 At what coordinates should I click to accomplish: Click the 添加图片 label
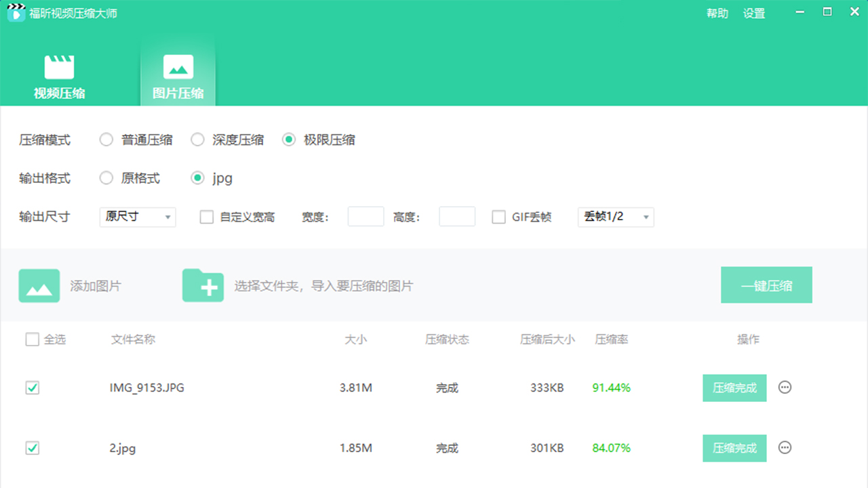click(96, 286)
